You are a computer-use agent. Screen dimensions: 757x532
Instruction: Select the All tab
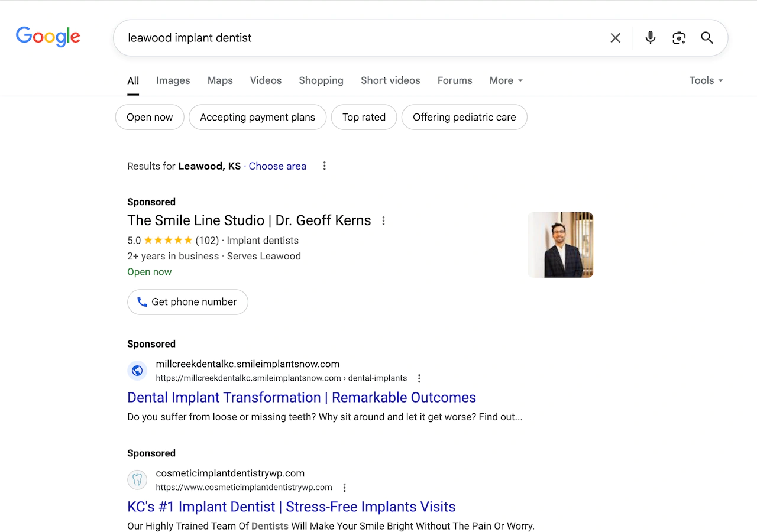(133, 80)
